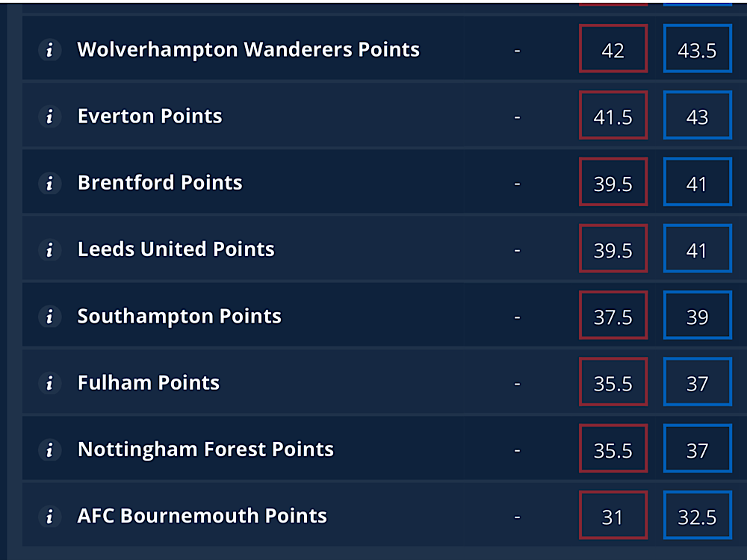Viewport: 747px width, 560px height.
Task: Show Nottingham Forest Points market info
Action: click(49, 449)
